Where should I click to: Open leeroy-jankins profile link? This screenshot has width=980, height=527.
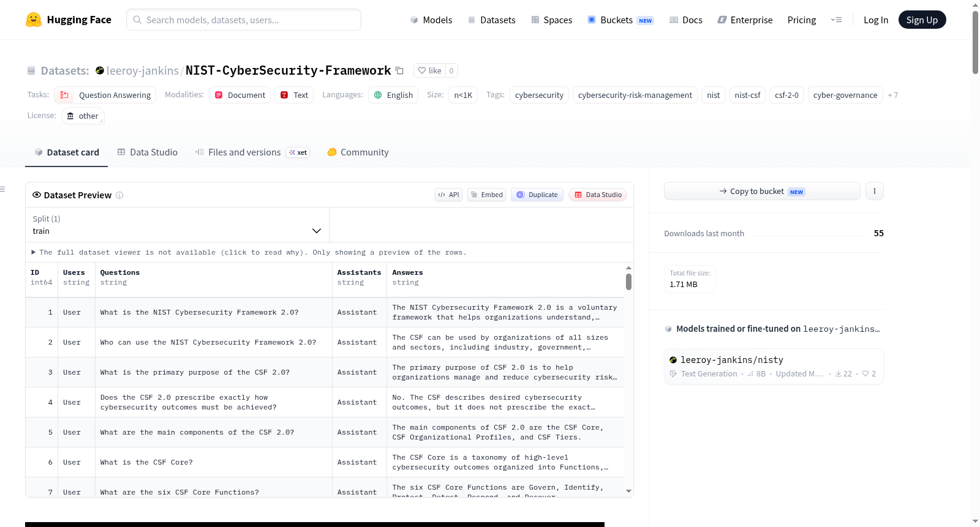(x=143, y=70)
